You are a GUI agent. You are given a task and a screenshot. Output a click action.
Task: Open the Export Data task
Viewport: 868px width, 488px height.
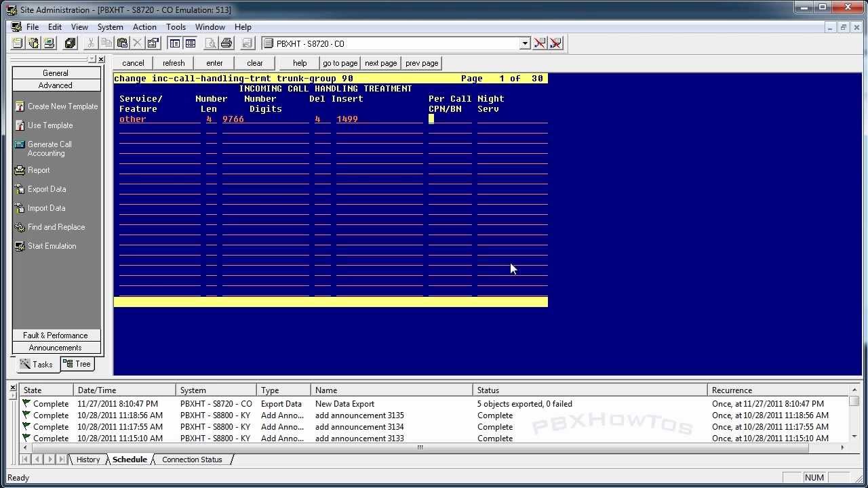41,189
